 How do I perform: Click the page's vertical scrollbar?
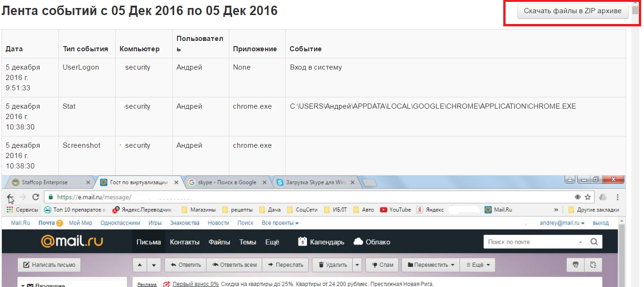tap(635, 143)
